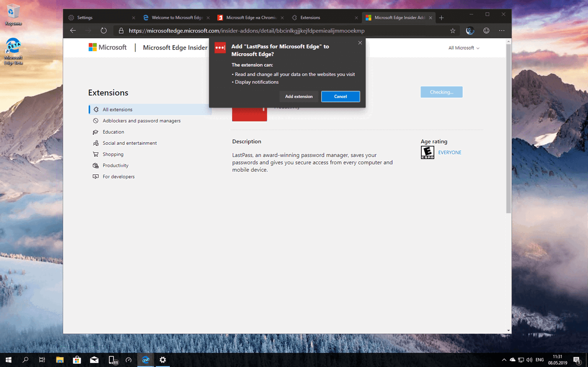
Task: Go back using the browser back arrow
Action: coord(73,31)
